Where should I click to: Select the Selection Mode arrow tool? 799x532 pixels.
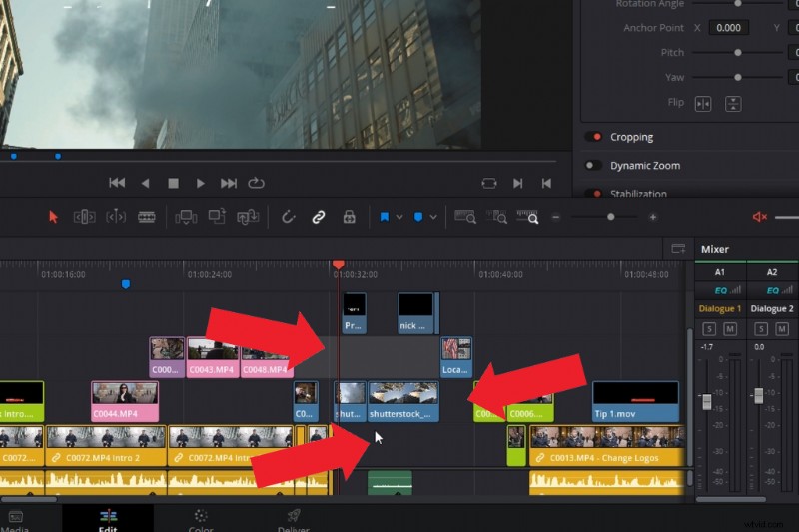point(53,217)
